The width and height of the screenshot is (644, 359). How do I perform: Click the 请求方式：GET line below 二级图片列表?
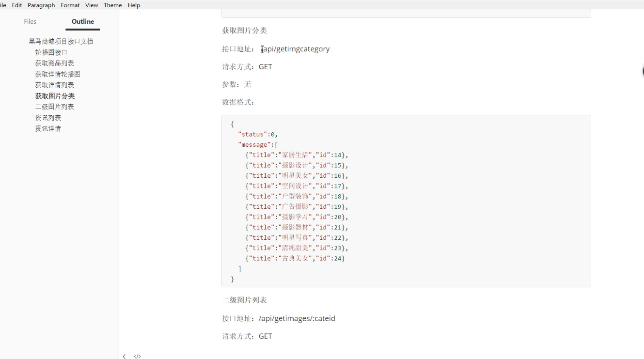[x=247, y=336]
